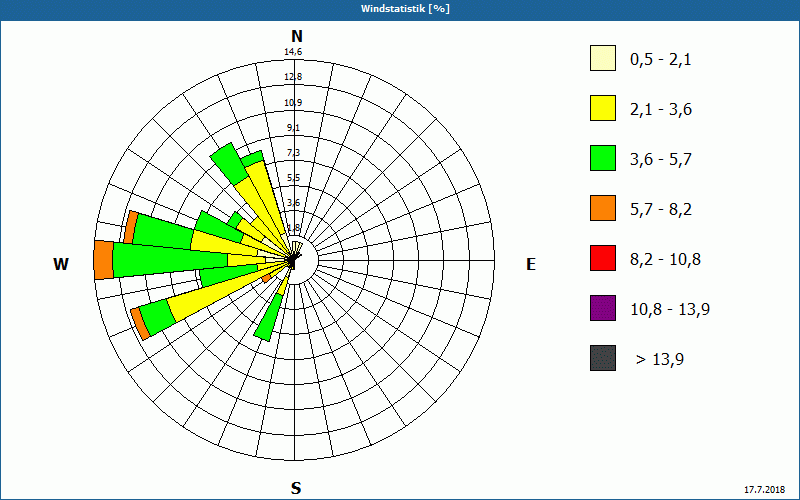Screen dimensions: 800x500
Task: Click the 8,2 - 10,8 red legend swatch
Action: (x=603, y=258)
